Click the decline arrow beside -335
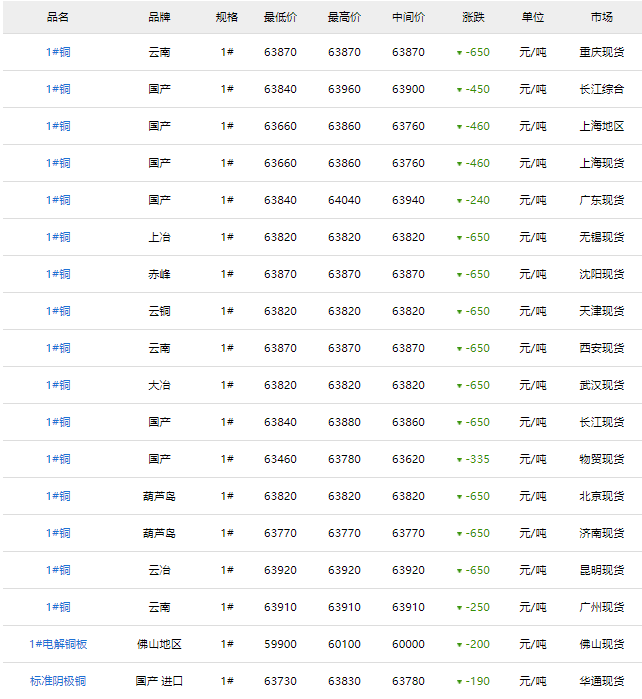Image resolution: width=642 pixels, height=699 pixels. (x=459, y=460)
